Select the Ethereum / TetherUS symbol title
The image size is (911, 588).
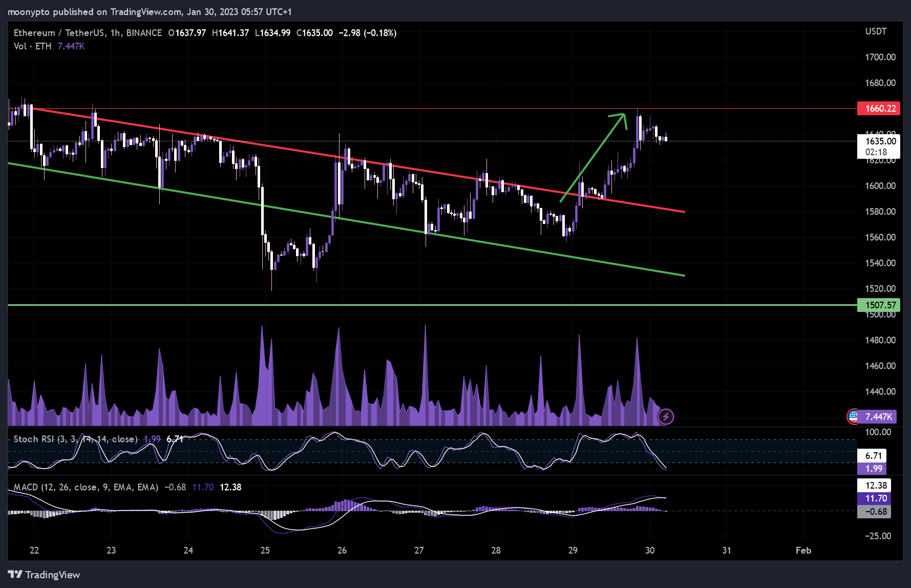[59, 33]
